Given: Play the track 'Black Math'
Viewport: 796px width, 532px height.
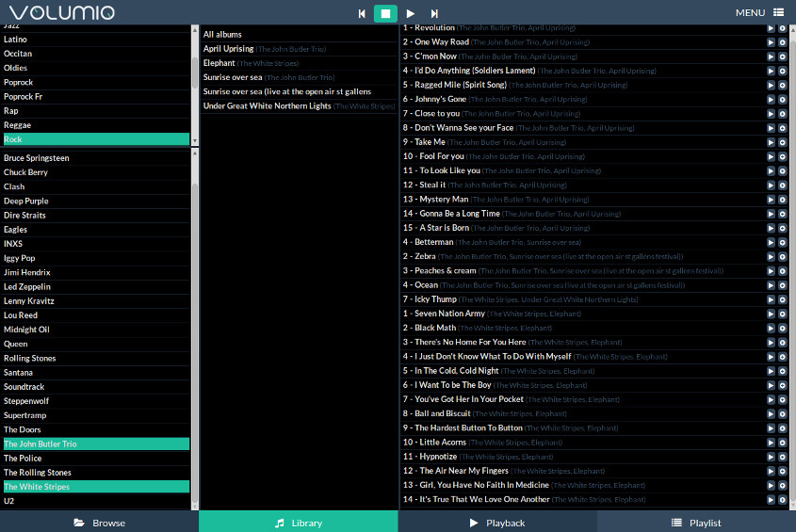Looking at the screenshot, I should click(x=771, y=328).
